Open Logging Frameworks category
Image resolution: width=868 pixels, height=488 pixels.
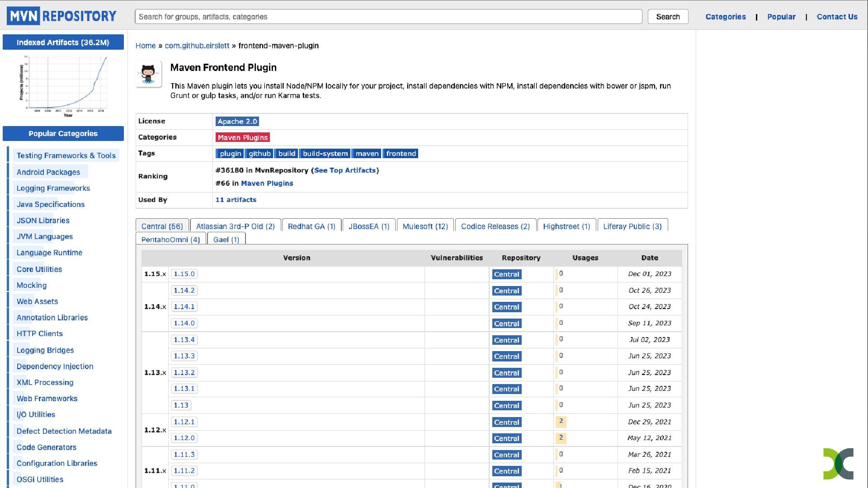pyautogui.click(x=53, y=188)
